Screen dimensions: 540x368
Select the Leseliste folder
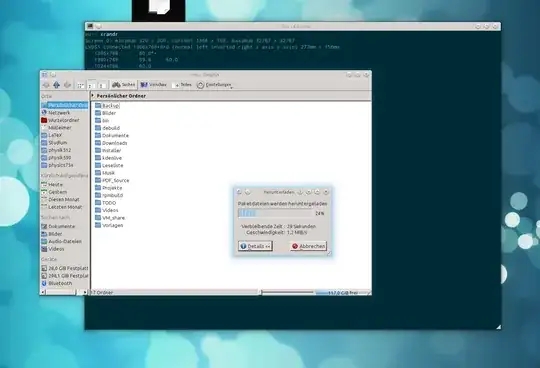coord(109,166)
